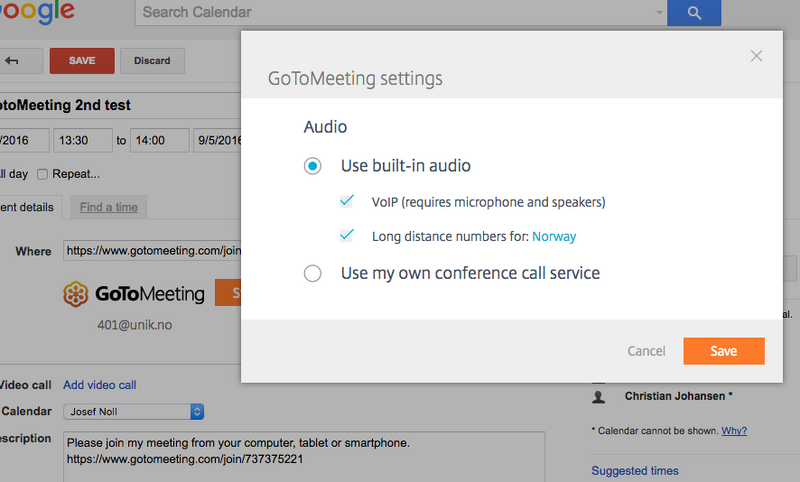Viewport: 800px width, 482px height.
Task: Click the guest person icon beside Christian Johansen
Action: click(598, 397)
